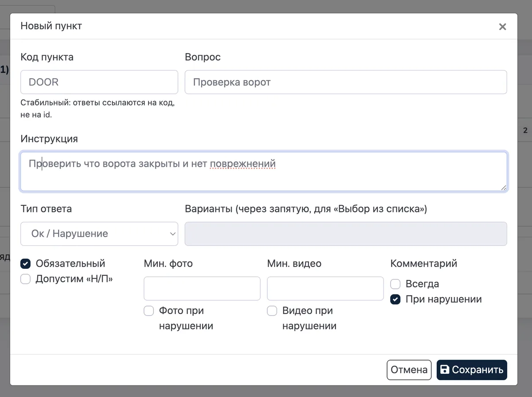Check Фото при нарушении checkbox

(149, 311)
